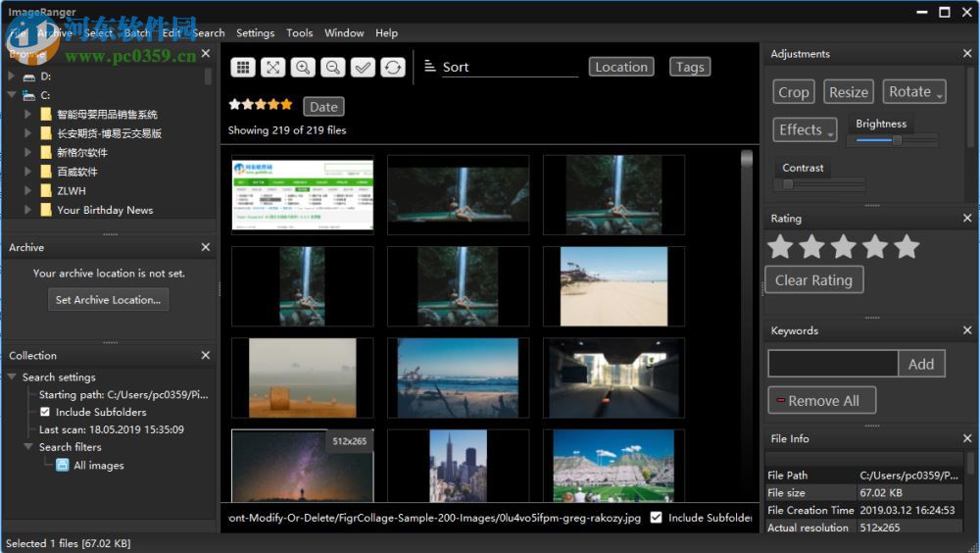The width and height of the screenshot is (980, 553).
Task: Open the Search menu
Action: [x=208, y=33]
